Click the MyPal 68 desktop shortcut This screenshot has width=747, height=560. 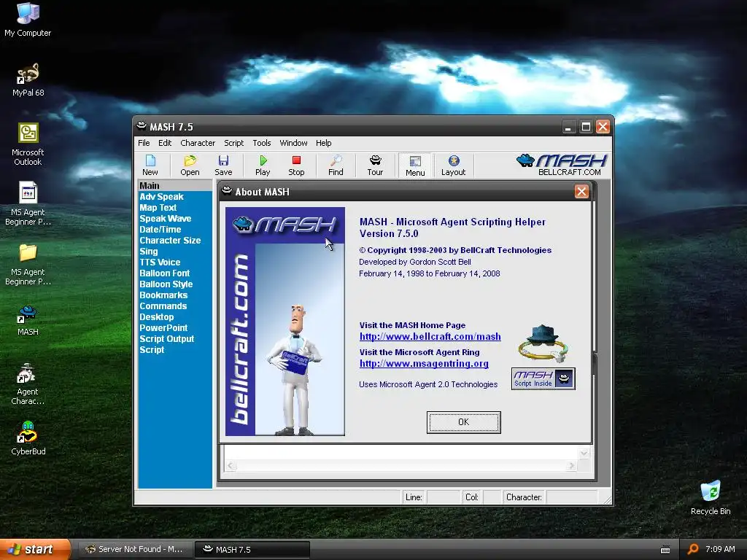point(28,79)
